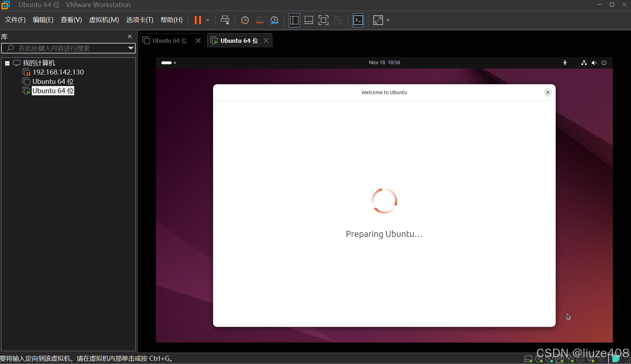Toggle the library sidebar view button
This screenshot has height=364, width=631.
294,20
